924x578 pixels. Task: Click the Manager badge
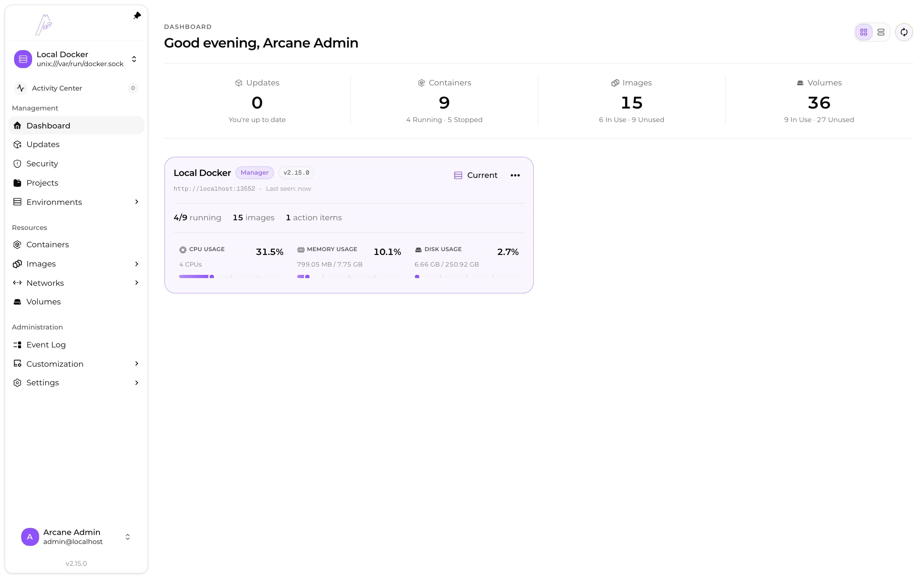tap(255, 173)
